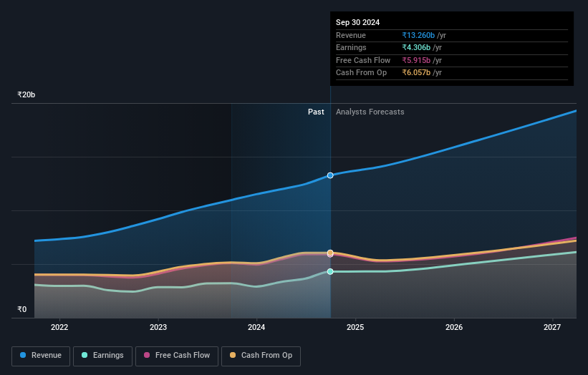Click the ₹0 y-axis label
This screenshot has height=375, width=588.
pyautogui.click(x=21, y=309)
